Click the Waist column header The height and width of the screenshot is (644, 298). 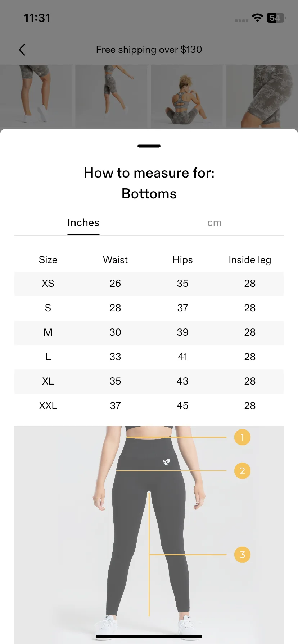(x=115, y=260)
